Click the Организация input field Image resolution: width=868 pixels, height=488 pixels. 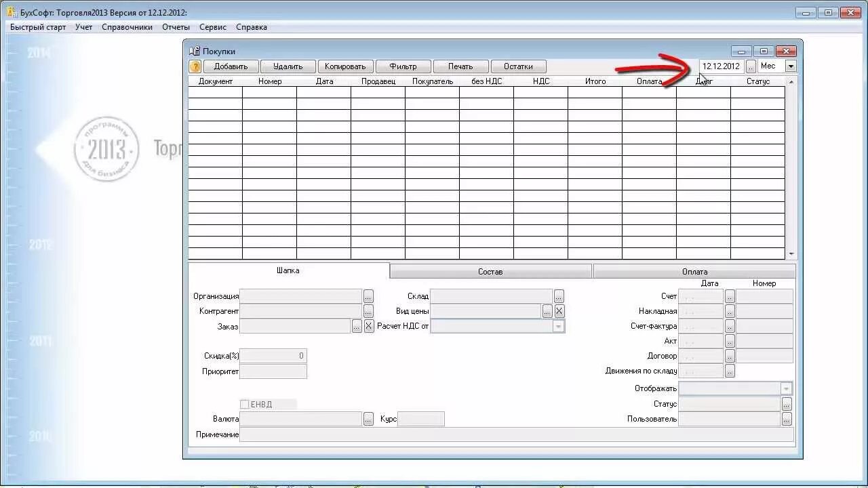tap(301, 296)
